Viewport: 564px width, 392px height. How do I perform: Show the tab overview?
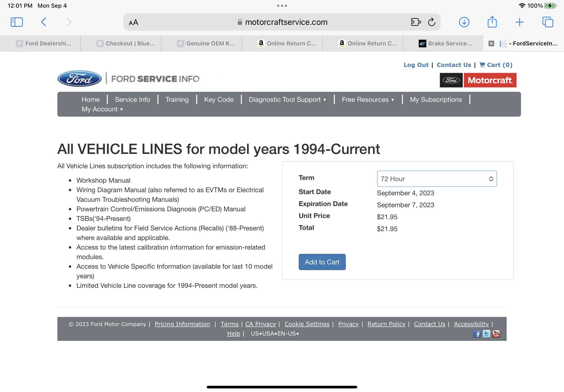(548, 22)
